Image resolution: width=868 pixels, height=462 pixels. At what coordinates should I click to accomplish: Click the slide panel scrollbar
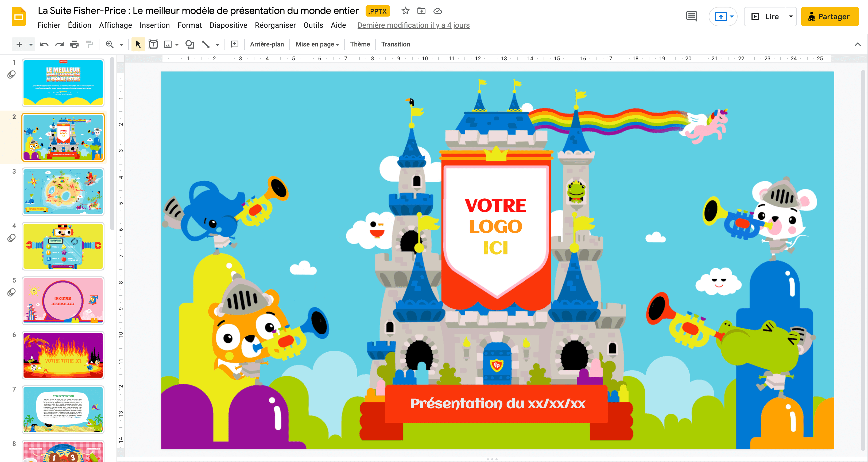[113, 143]
